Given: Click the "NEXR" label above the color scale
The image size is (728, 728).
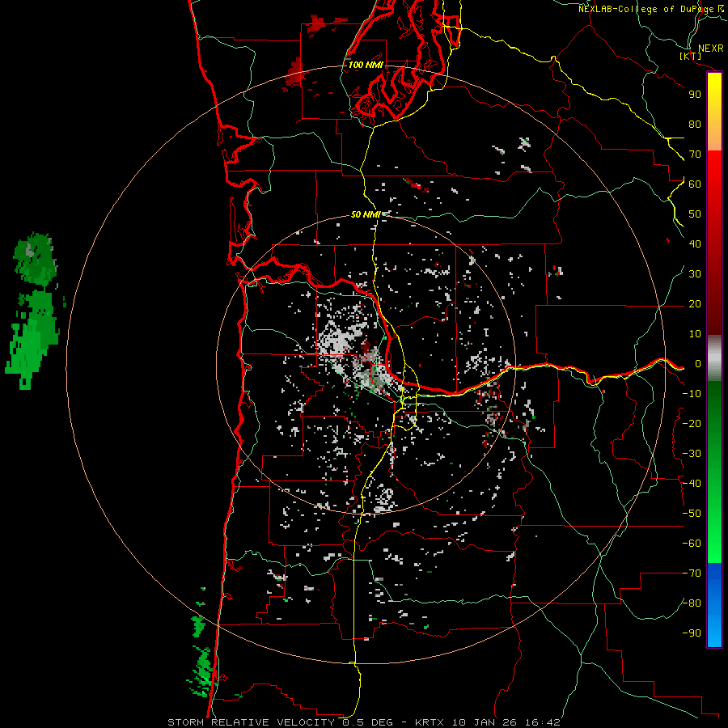Looking at the screenshot, I should (x=711, y=49).
